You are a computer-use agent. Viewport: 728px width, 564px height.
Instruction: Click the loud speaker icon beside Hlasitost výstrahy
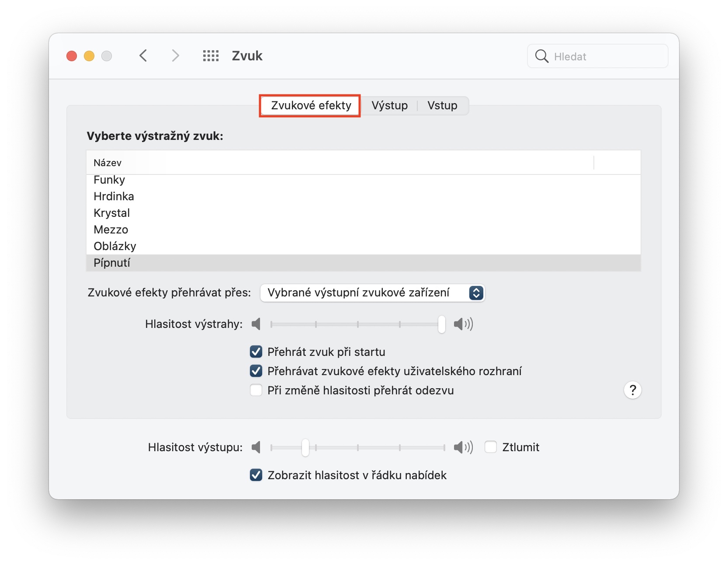(463, 324)
